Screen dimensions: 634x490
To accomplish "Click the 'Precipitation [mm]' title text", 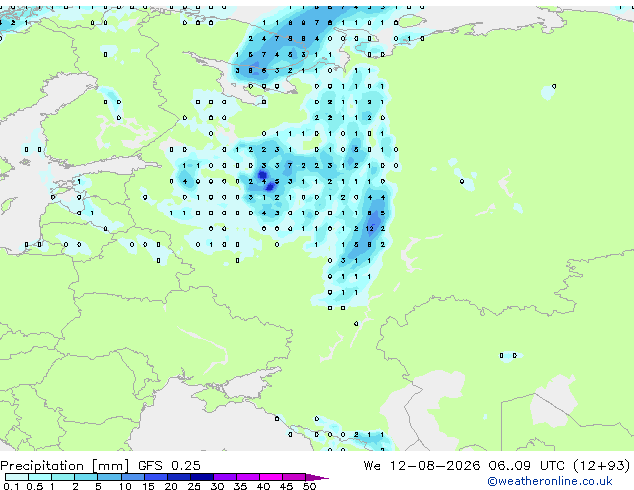I will click(x=65, y=466).
